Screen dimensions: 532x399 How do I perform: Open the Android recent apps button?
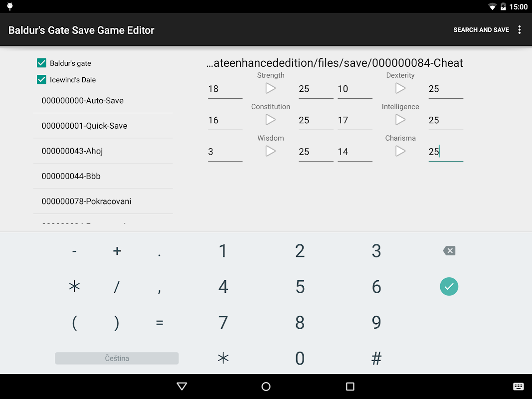pos(350,387)
